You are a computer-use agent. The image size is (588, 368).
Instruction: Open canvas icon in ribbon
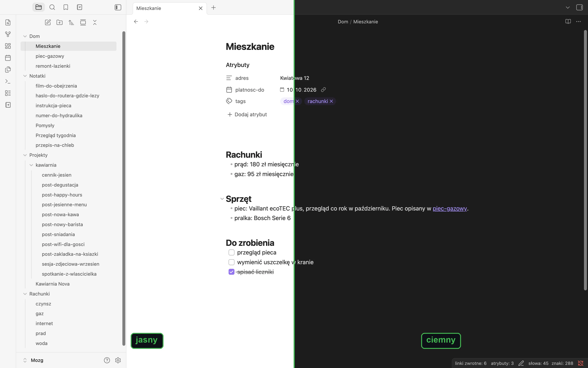8,46
